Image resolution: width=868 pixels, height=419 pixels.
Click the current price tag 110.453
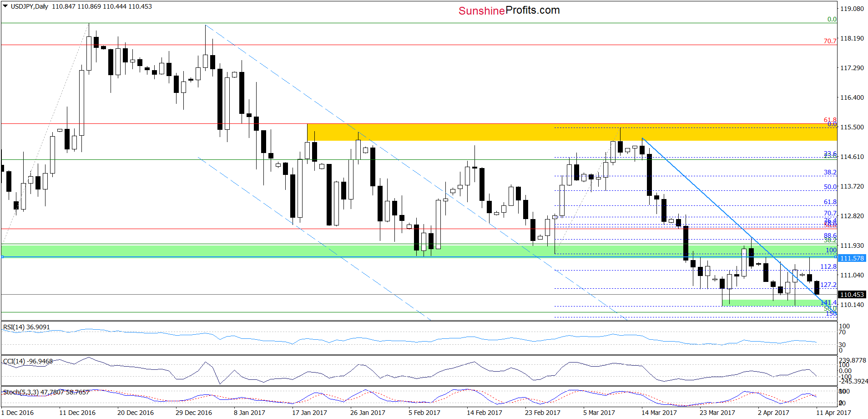tap(852, 295)
